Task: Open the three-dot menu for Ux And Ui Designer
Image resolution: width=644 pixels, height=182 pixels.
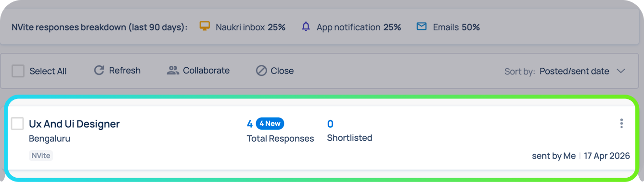Action: pos(621,123)
